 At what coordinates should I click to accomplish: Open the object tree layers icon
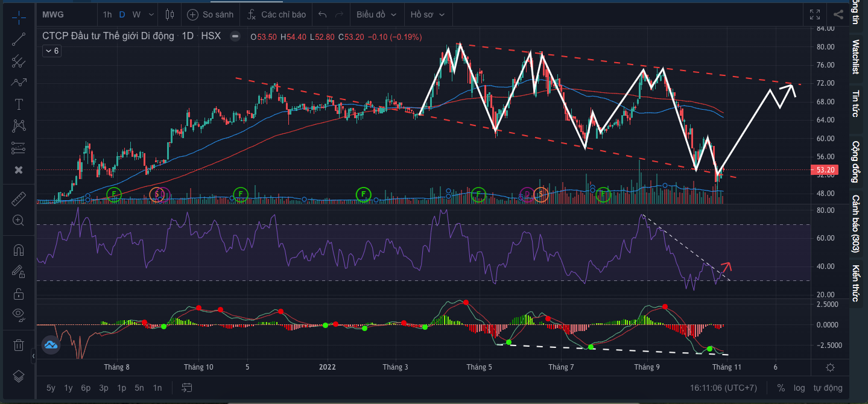19,376
